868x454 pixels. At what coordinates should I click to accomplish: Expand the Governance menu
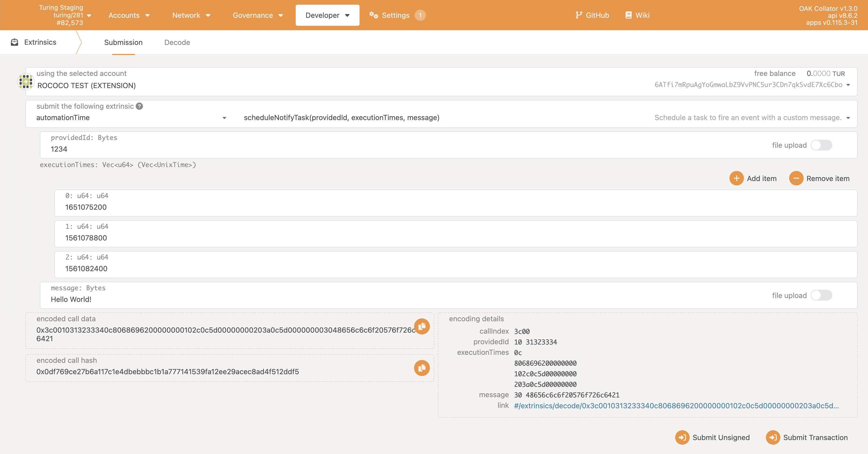click(258, 15)
